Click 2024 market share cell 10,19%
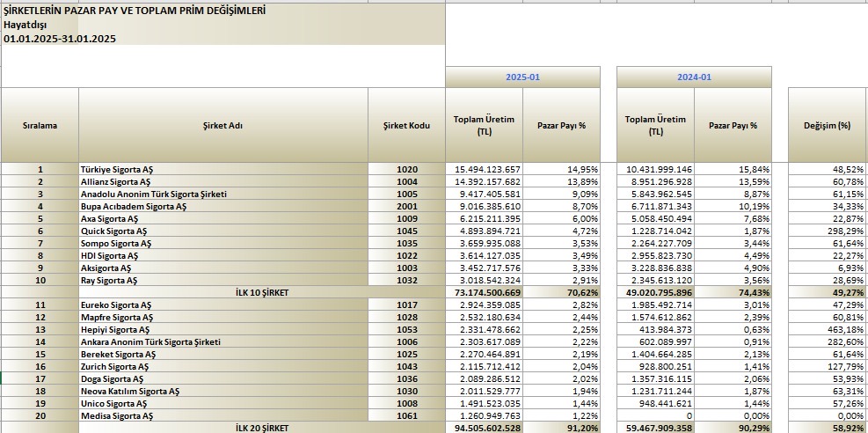 point(733,206)
